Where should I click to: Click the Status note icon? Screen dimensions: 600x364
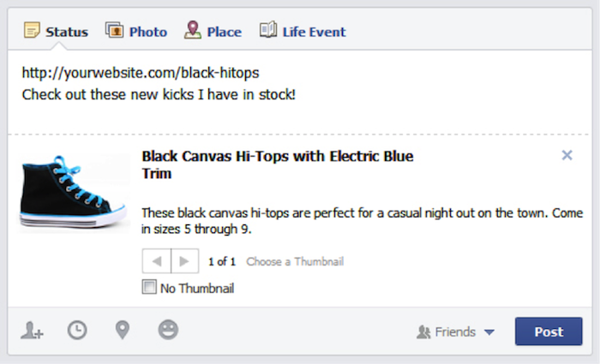point(32,32)
